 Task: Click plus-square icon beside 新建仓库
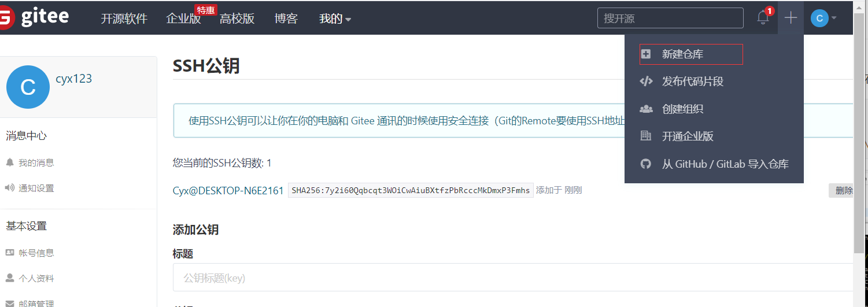(x=646, y=54)
